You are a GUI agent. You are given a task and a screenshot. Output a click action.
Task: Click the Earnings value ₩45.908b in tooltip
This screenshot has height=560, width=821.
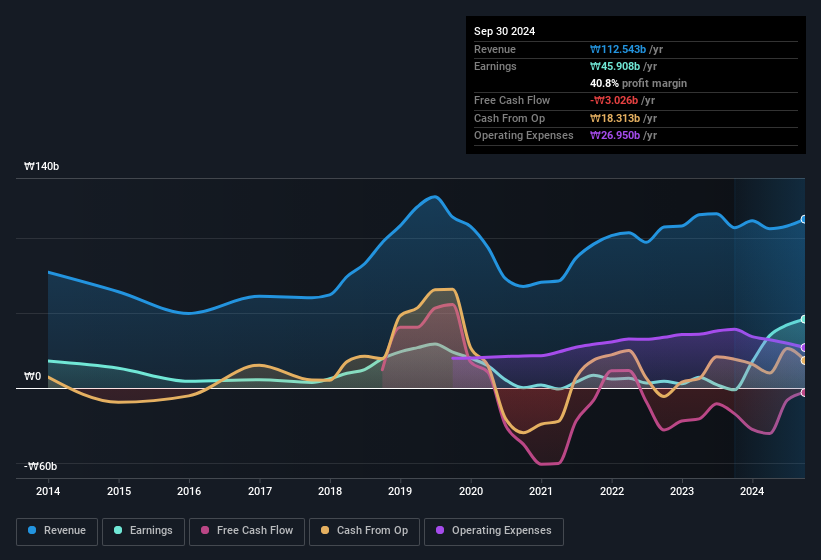pyautogui.click(x=618, y=66)
